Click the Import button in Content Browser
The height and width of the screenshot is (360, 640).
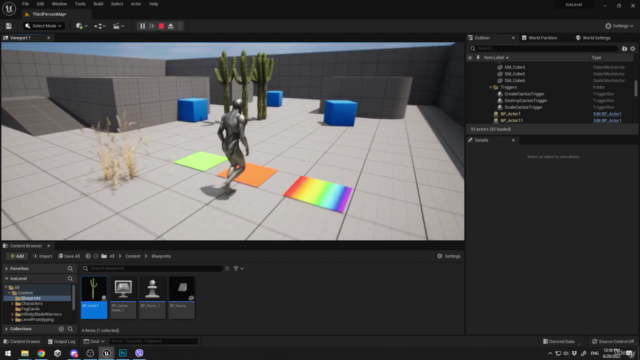coord(42,256)
